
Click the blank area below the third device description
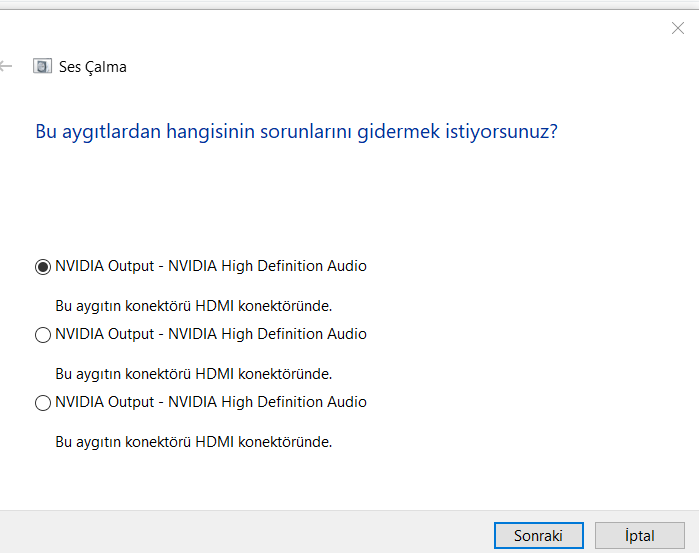pyautogui.click(x=300, y=480)
